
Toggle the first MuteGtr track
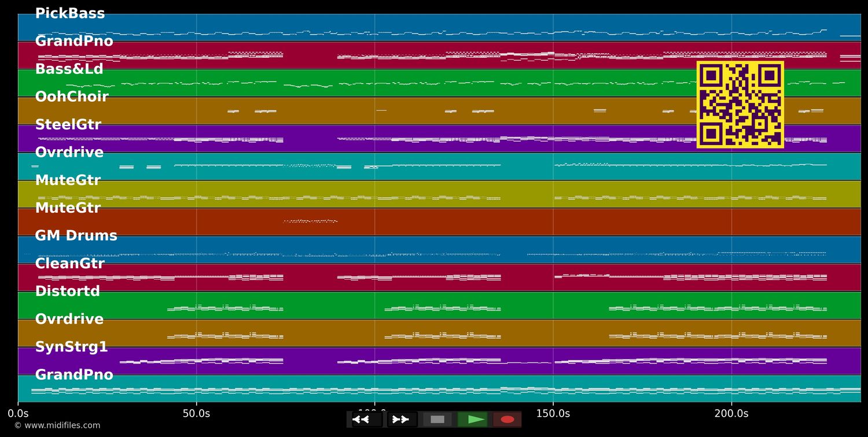point(68,180)
